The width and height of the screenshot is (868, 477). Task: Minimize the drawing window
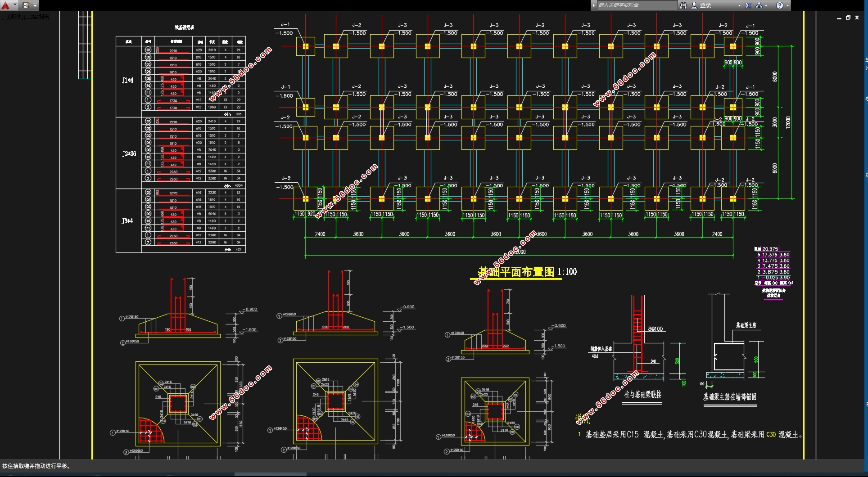pyautogui.click(x=839, y=18)
